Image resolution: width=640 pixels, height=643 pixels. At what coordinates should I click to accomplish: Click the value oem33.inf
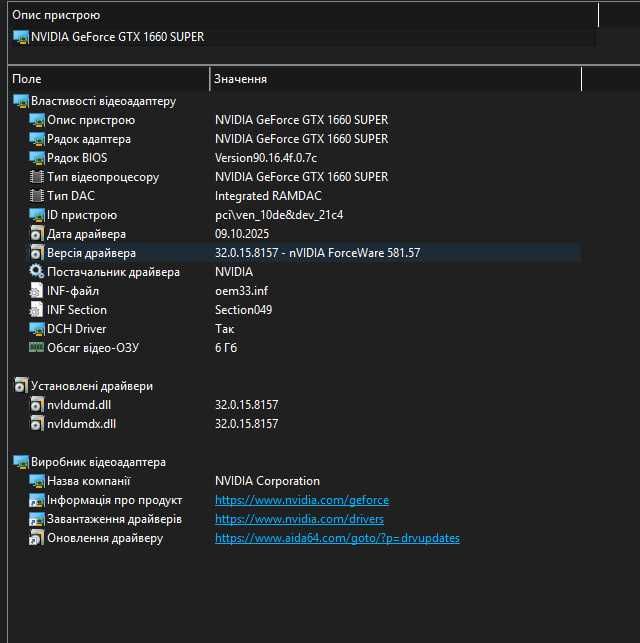[241, 291]
